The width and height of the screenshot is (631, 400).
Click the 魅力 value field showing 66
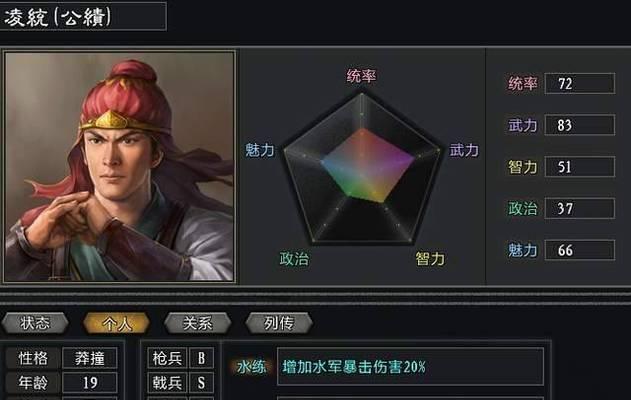pyautogui.click(x=579, y=250)
